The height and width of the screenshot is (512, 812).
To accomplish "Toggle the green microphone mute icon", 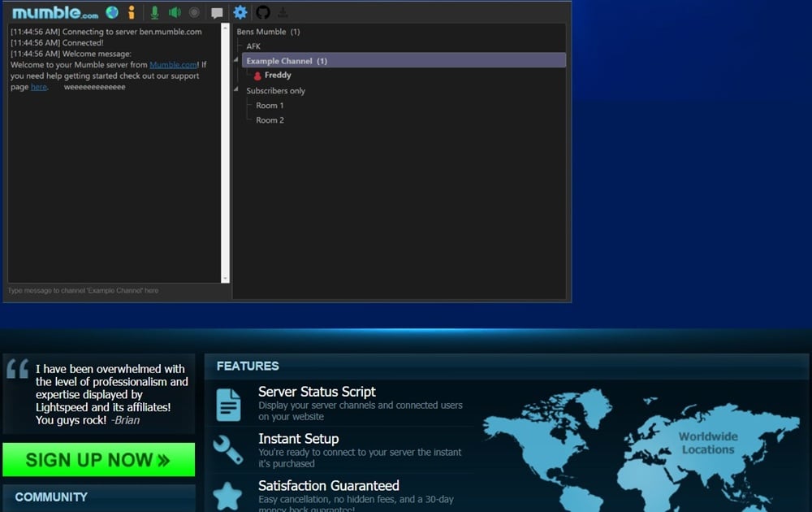I will point(154,12).
